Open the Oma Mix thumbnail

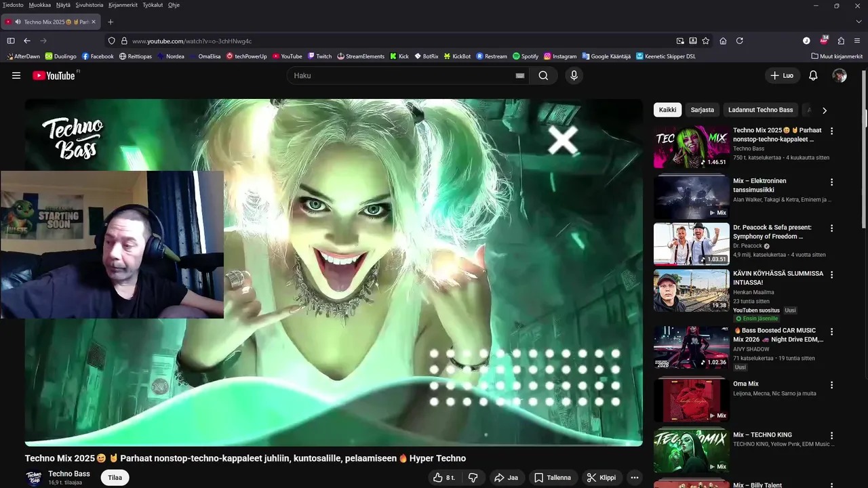(x=692, y=400)
